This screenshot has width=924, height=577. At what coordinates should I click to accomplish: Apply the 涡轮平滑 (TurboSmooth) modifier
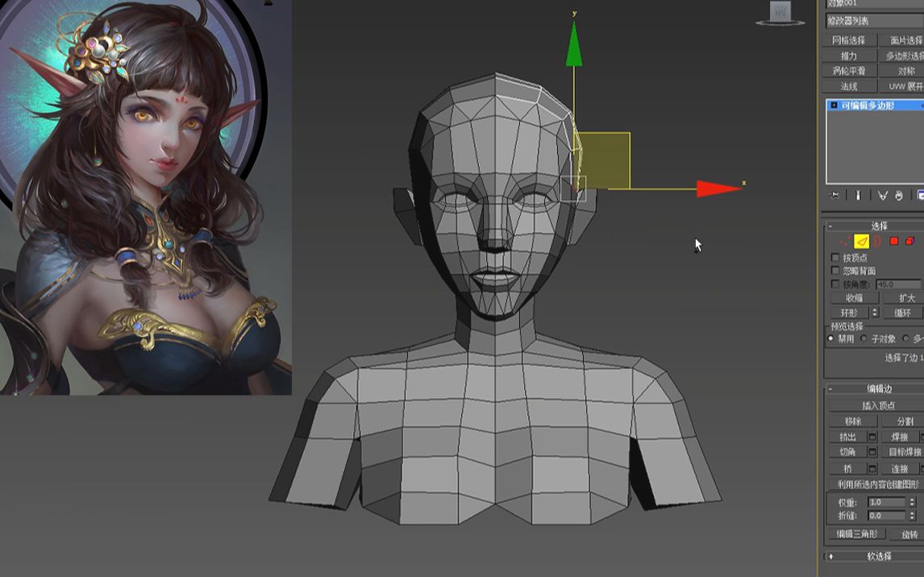849,70
